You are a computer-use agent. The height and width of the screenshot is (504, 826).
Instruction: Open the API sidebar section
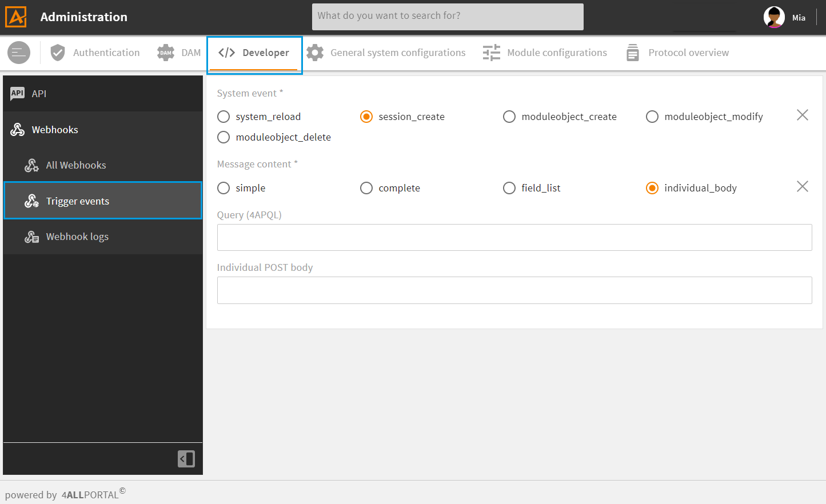click(103, 94)
